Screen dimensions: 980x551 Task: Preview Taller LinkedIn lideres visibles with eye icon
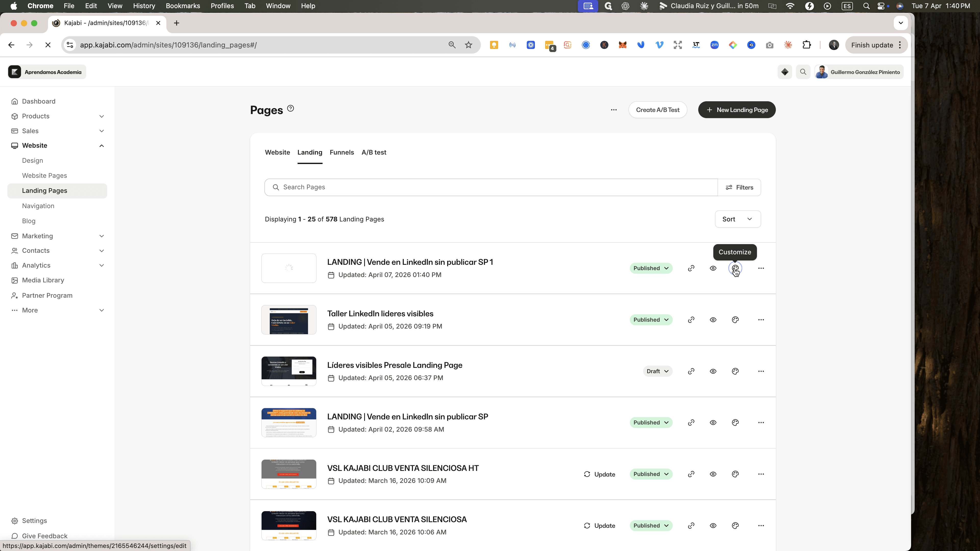(713, 320)
